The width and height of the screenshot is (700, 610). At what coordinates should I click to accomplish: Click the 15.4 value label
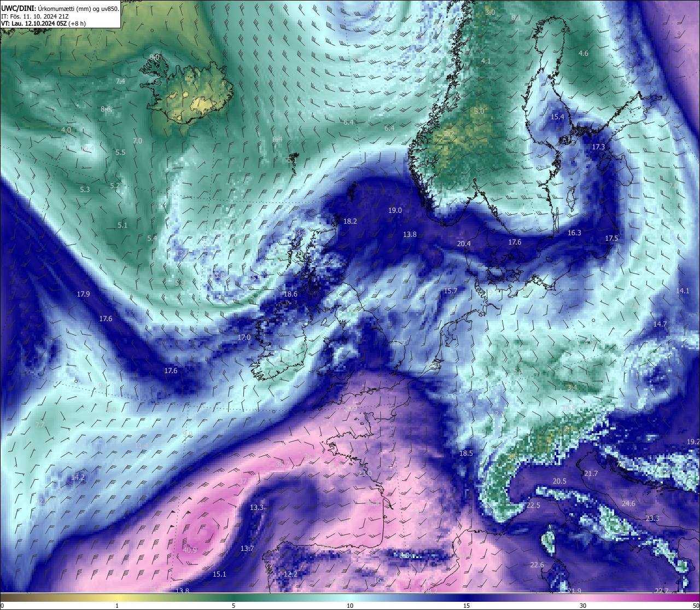(x=557, y=117)
